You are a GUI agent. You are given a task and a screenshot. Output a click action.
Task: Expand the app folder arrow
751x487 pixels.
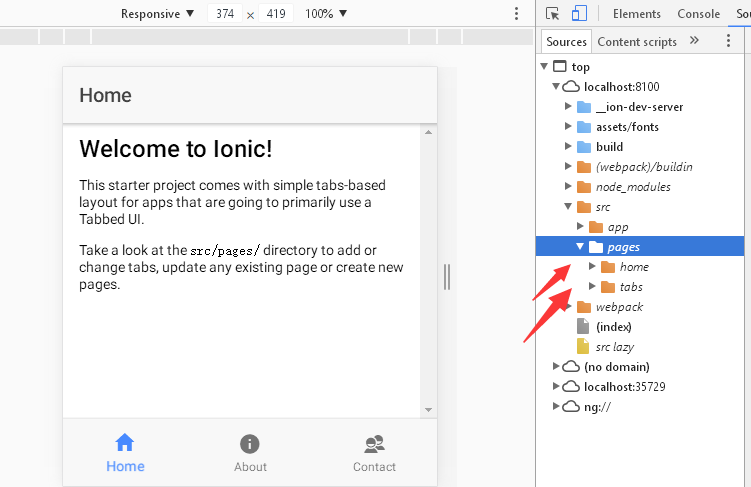point(580,226)
